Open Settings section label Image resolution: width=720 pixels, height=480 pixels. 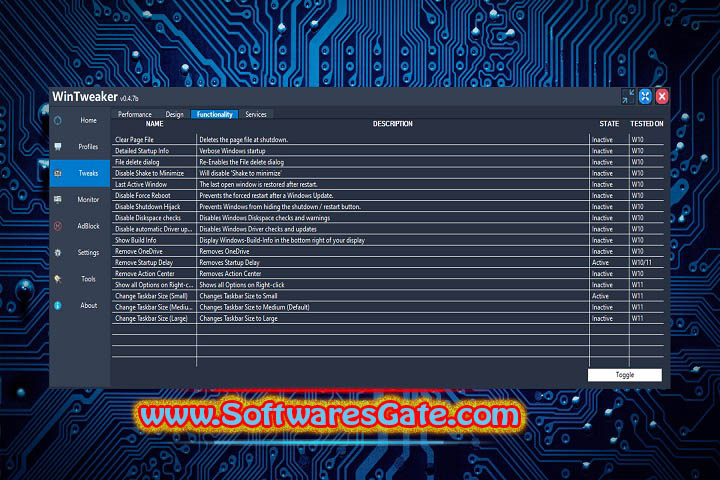tap(88, 253)
